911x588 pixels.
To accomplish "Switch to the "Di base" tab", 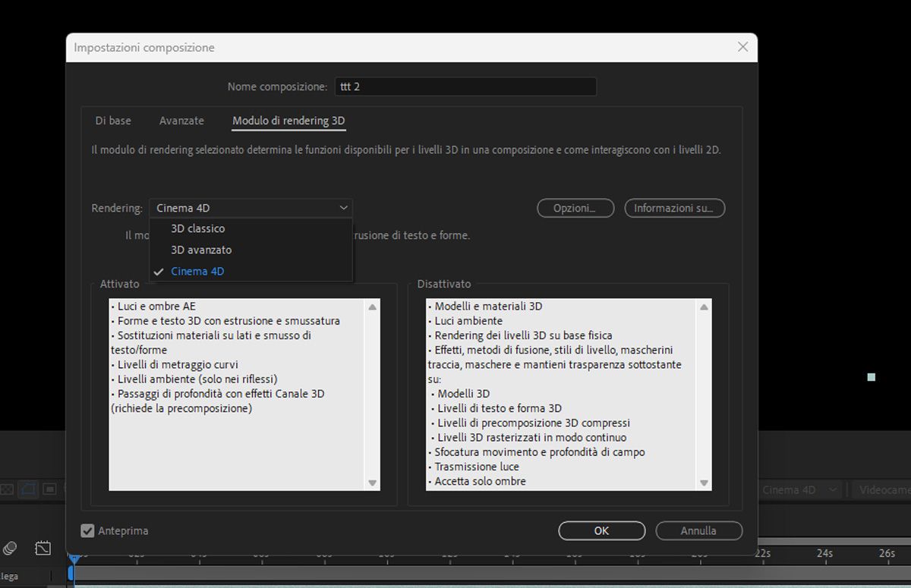I will (112, 121).
